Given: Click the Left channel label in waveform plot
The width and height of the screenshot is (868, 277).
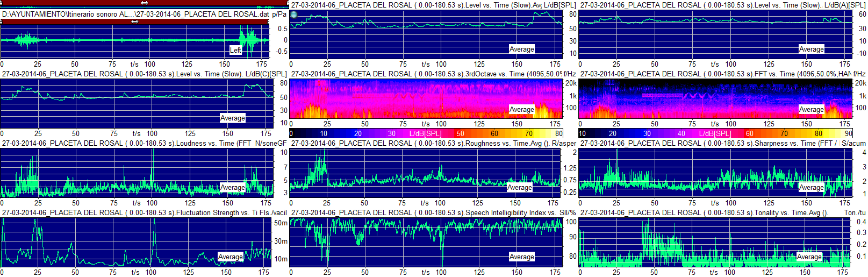Looking at the screenshot, I should pos(235,50).
